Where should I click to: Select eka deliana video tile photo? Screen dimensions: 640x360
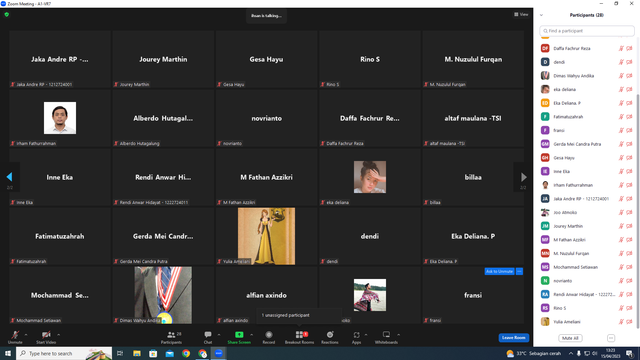[370, 177]
